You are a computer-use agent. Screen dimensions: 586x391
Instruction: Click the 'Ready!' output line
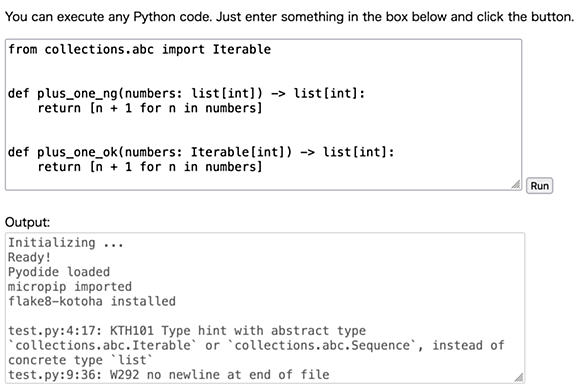(x=29, y=257)
